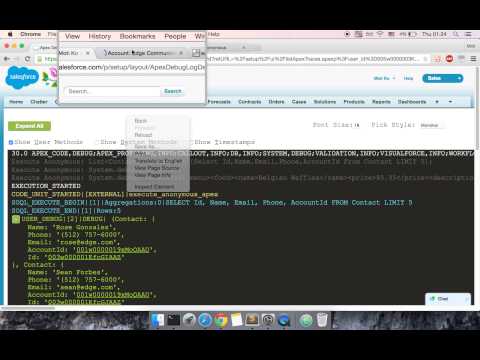Open the Orders tab
Viewport: 480px width, 360px height.
(276, 102)
